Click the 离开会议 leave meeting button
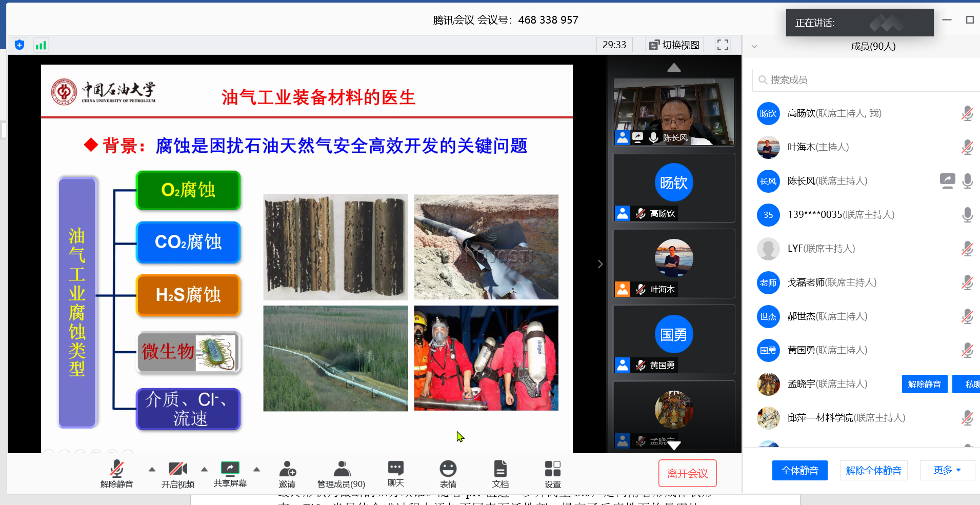The height and width of the screenshot is (505, 980). coord(687,473)
